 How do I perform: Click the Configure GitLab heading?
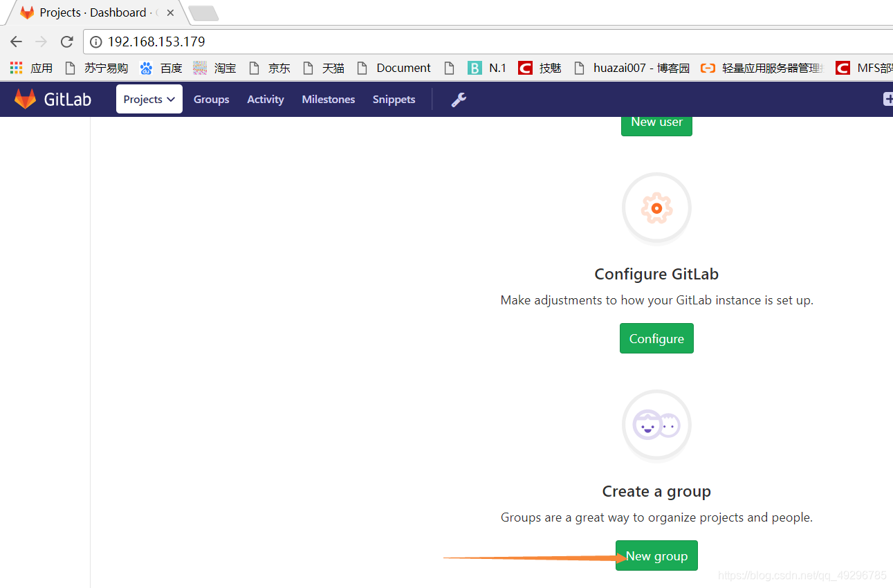(x=656, y=274)
